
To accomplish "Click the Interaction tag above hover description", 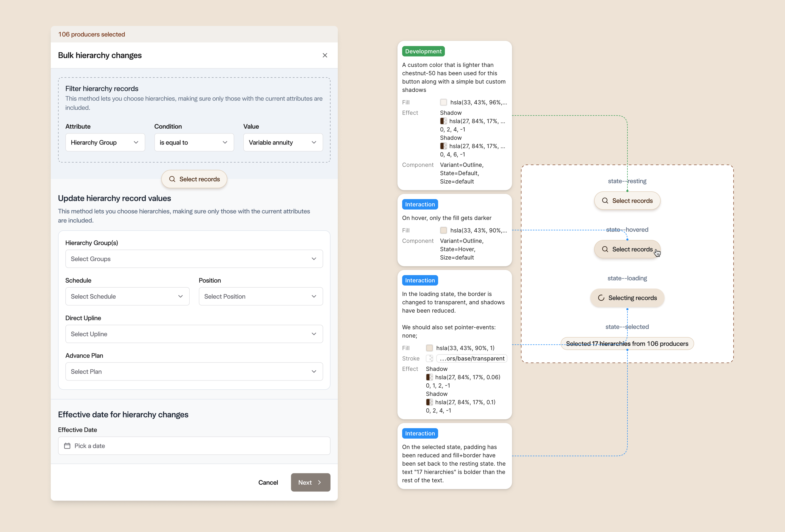I will (x=420, y=204).
